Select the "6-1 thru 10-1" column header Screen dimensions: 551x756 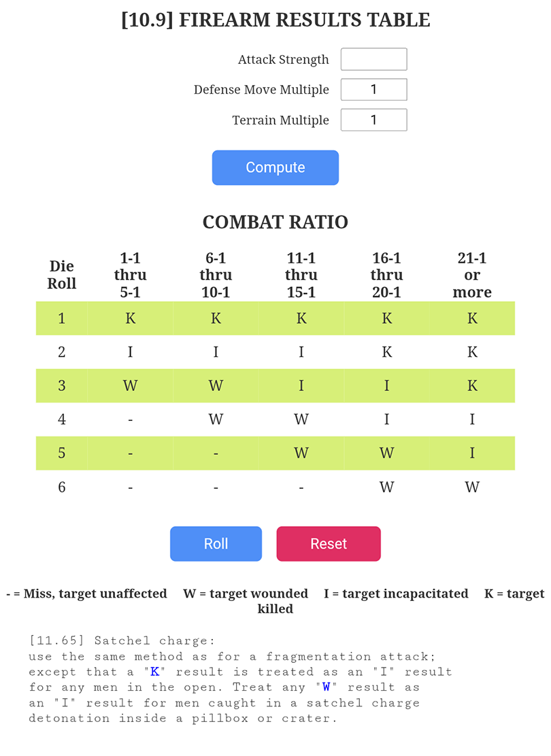(216, 275)
